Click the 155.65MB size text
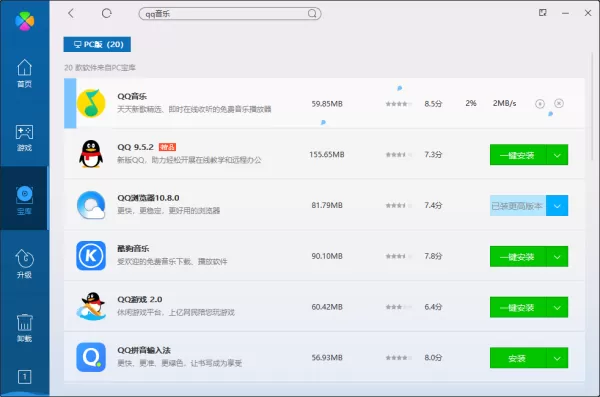Screen dimensions: 600x397 327,155
